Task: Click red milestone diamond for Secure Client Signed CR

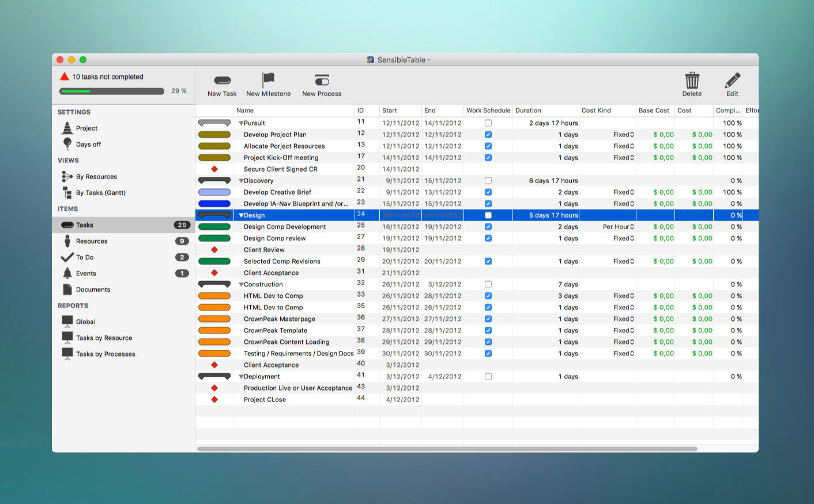Action: (x=214, y=169)
